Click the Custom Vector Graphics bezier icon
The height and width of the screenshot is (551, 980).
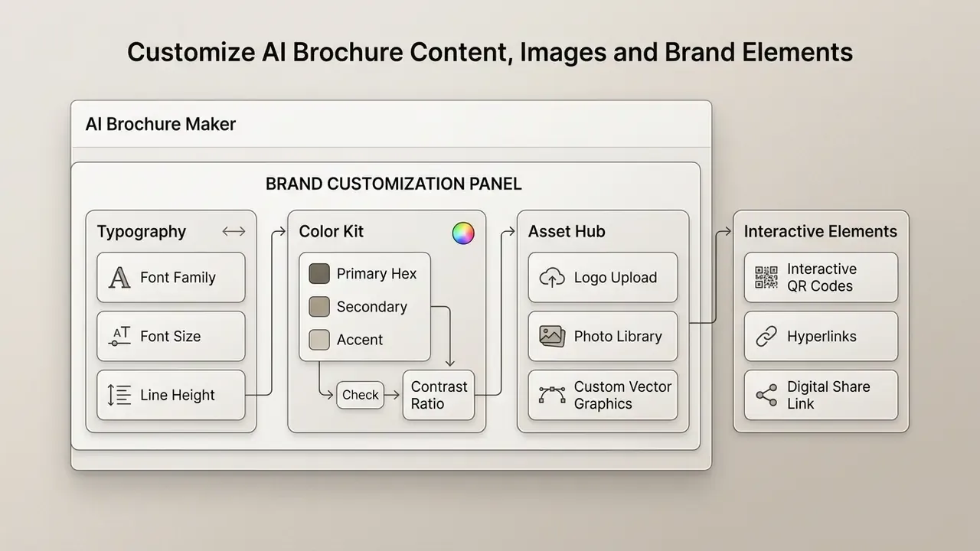point(552,395)
